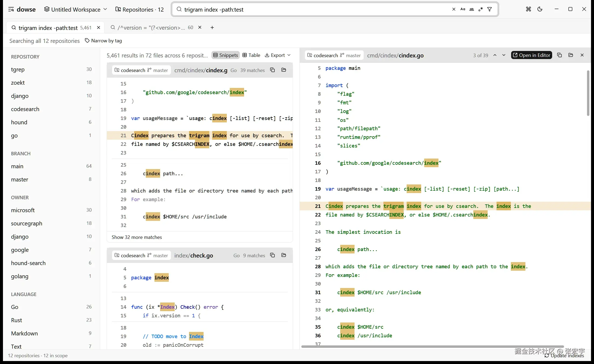Filter by zoekt repository
Viewport: 594px width, 364px height.
coord(51,83)
